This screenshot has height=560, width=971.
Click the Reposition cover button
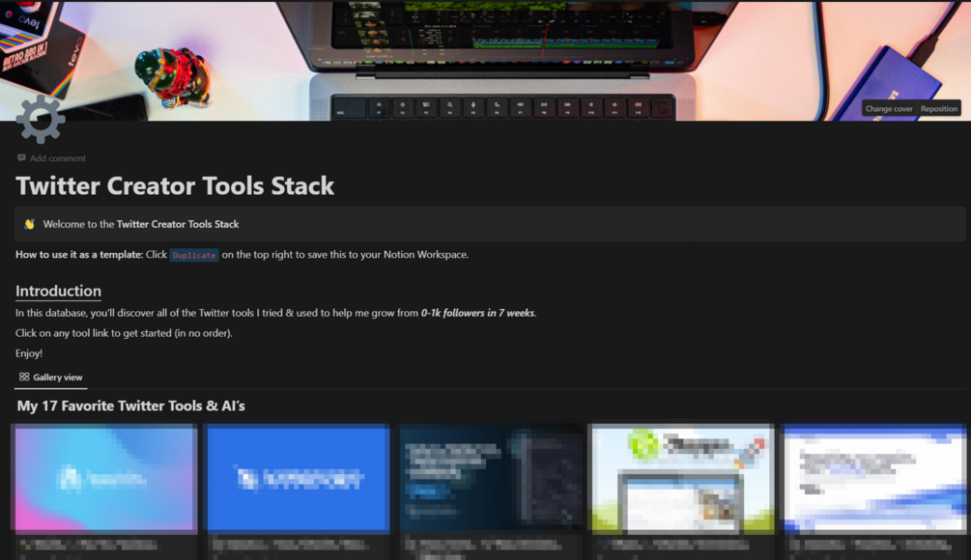click(x=939, y=108)
